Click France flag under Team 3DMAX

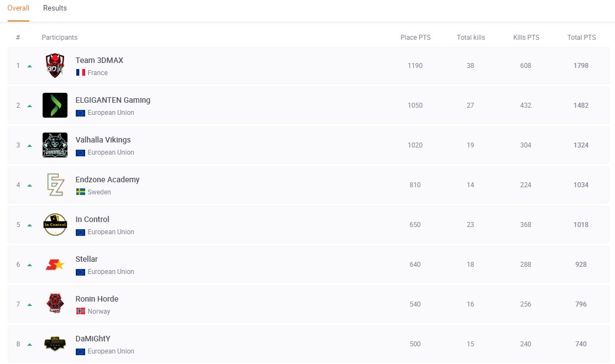coord(80,72)
